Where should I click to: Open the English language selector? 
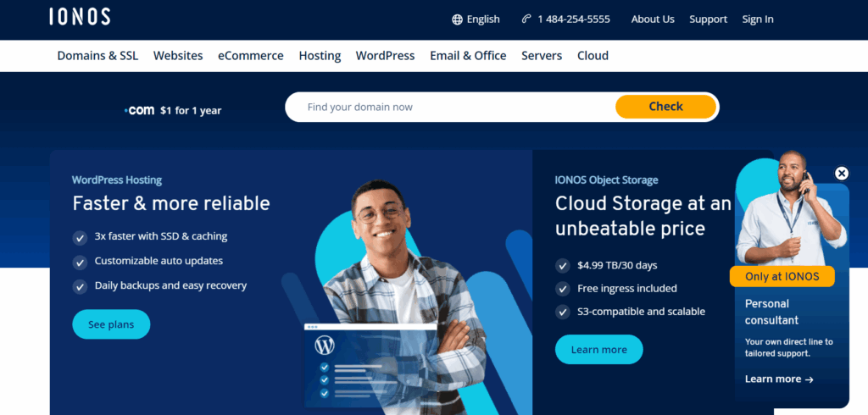point(483,19)
